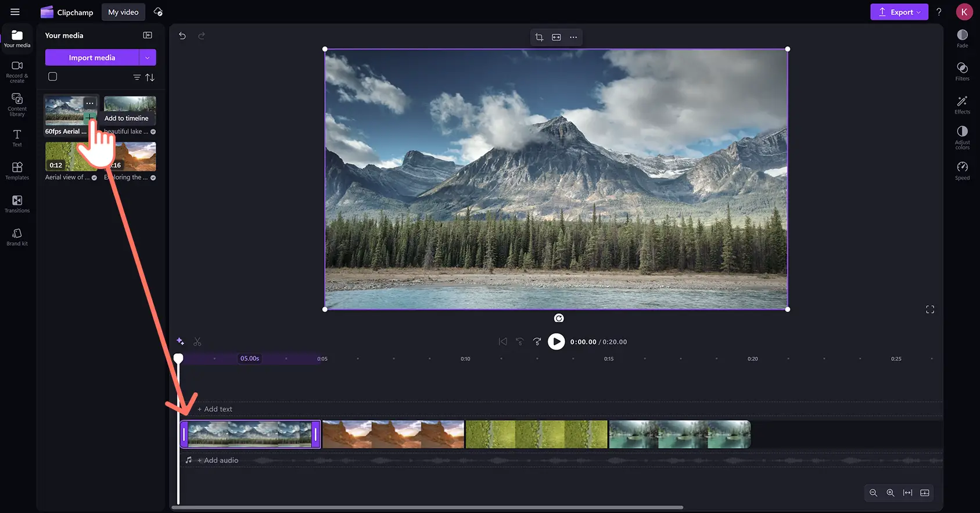Open the Content library tab
This screenshot has width=980, height=513.
click(x=17, y=103)
